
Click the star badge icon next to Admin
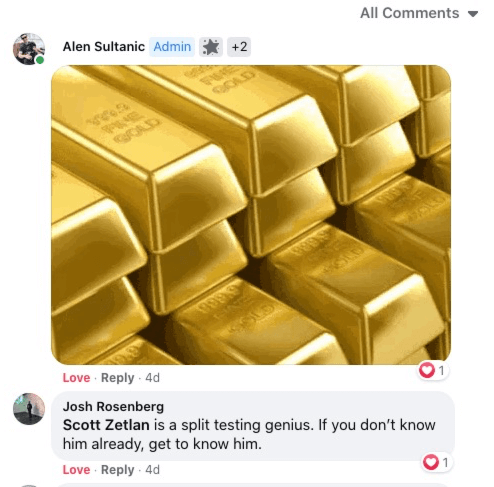tap(211, 47)
